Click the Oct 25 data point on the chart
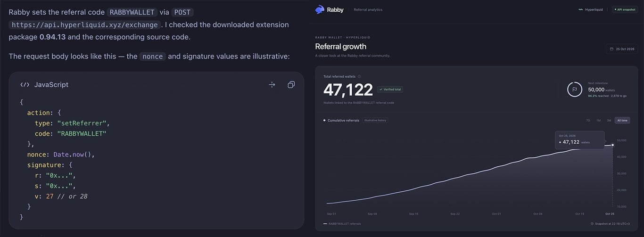This screenshot has height=237, width=644. 612,145
